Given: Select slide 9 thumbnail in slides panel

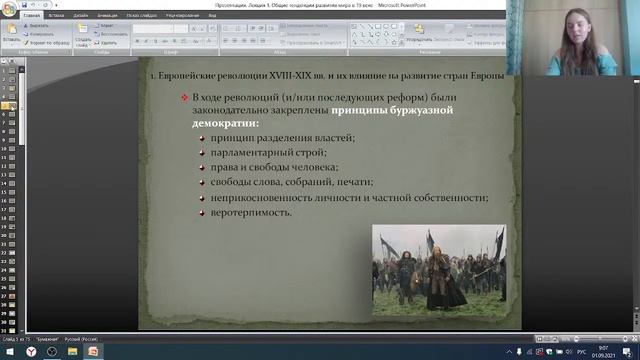Looking at the screenshot, I should tap(12, 140).
